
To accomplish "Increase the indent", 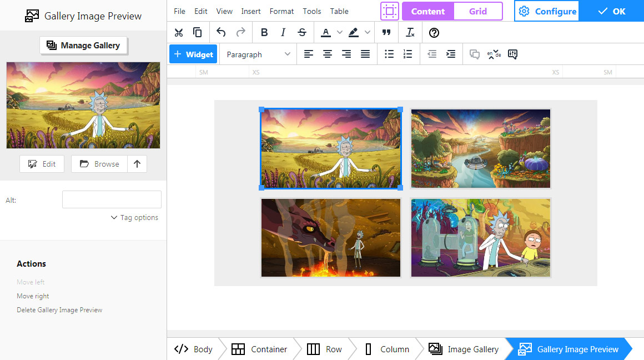I will coord(451,54).
